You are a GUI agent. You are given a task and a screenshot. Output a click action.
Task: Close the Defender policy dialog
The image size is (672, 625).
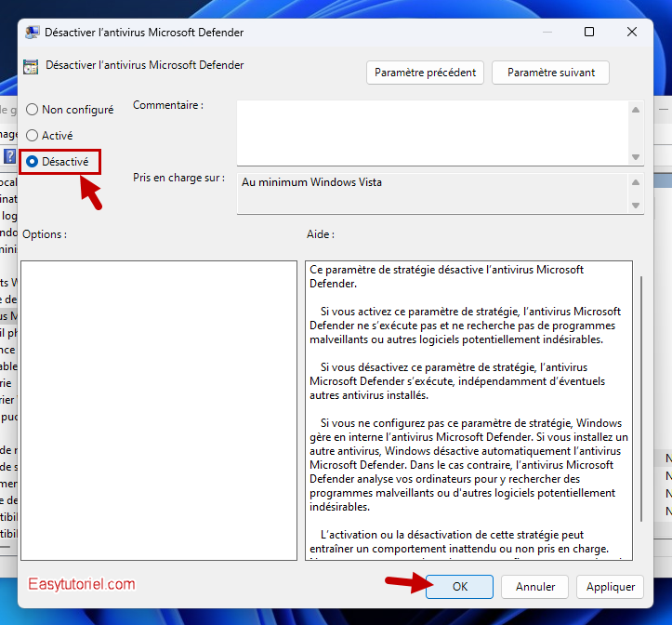[x=632, y=32]
